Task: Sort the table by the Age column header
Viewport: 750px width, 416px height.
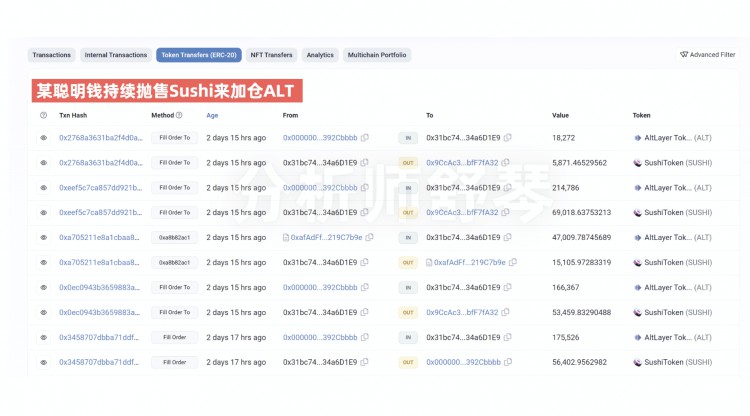Action: tap(212, 115)
